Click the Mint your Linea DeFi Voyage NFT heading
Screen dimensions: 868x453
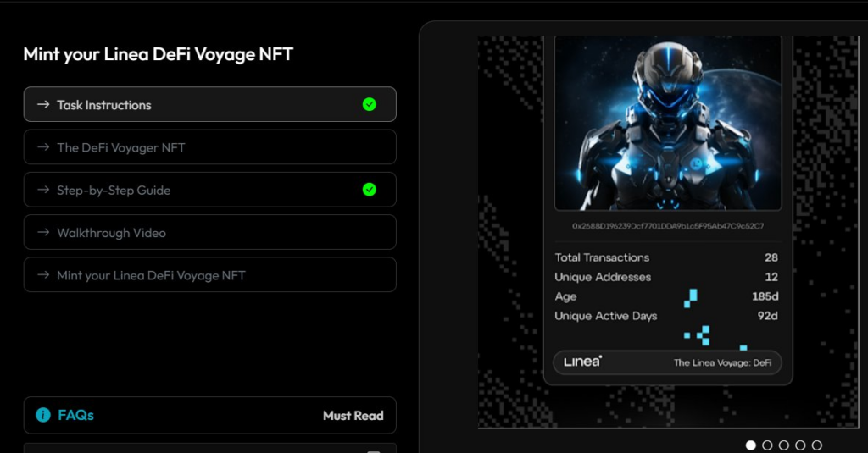coord(159,54)
